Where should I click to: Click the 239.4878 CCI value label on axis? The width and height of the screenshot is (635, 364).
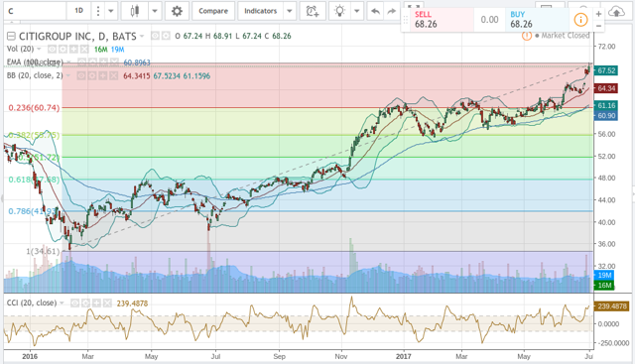point(612,306)
